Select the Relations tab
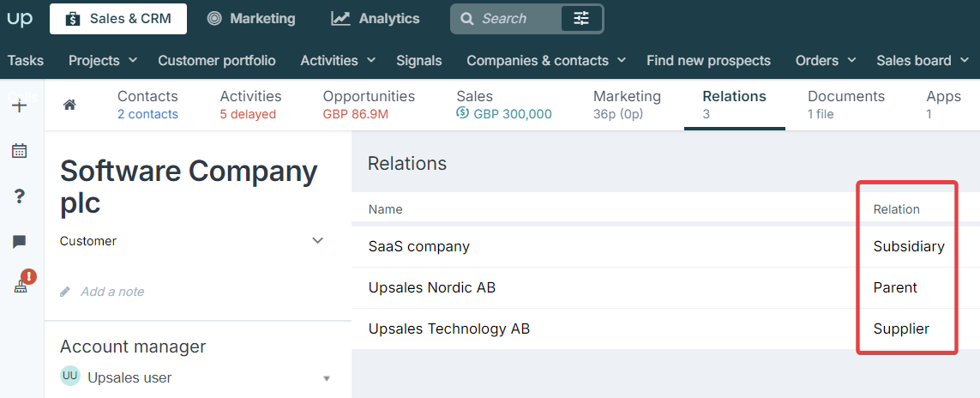 735,105
